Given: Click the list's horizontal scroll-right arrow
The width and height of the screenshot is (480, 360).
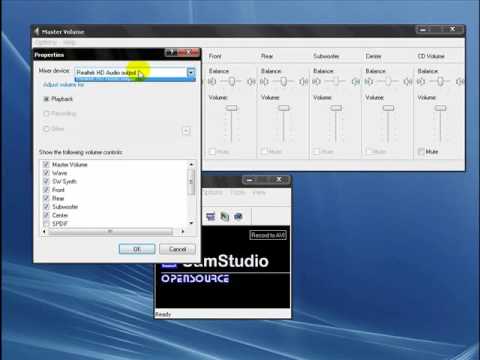Looking at the screenshot, I should click(183, 231).
